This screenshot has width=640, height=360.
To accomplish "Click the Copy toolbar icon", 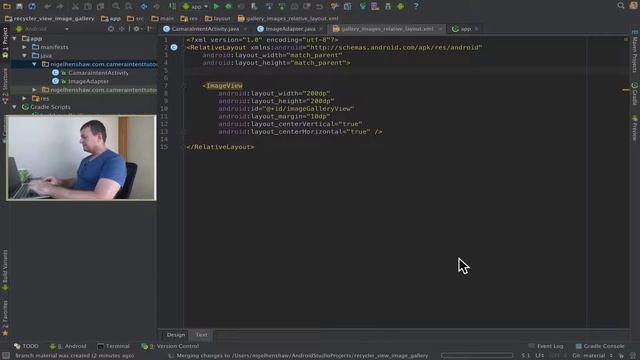I will coord(88,7).
